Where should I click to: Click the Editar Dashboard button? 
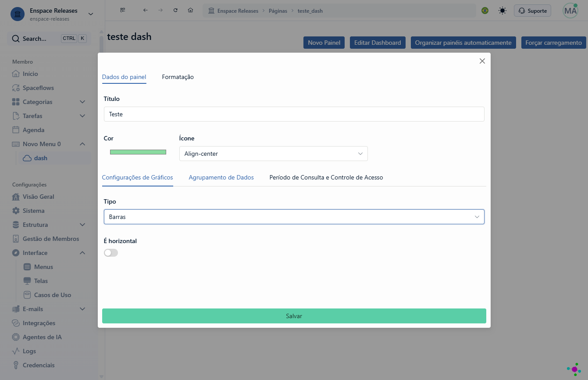point(378,43)
